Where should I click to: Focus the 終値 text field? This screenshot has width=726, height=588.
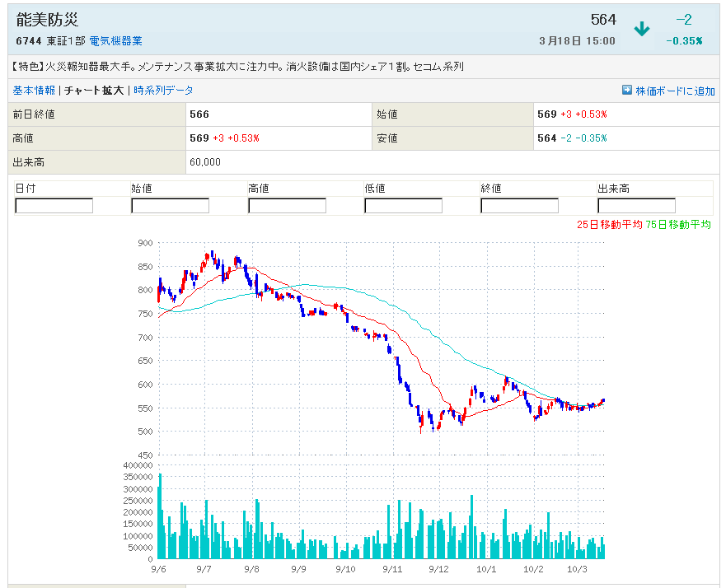click(519, 206)
